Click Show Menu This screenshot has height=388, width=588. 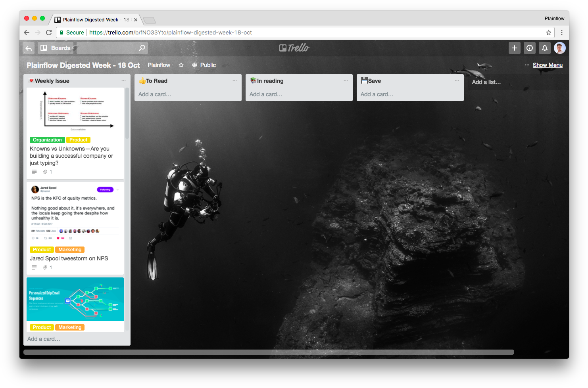[548, 65]
